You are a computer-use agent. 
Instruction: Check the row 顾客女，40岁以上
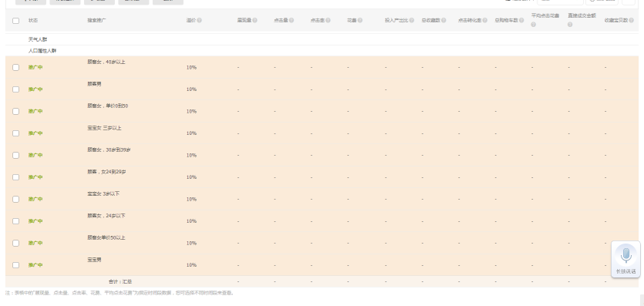coord(15,67)
